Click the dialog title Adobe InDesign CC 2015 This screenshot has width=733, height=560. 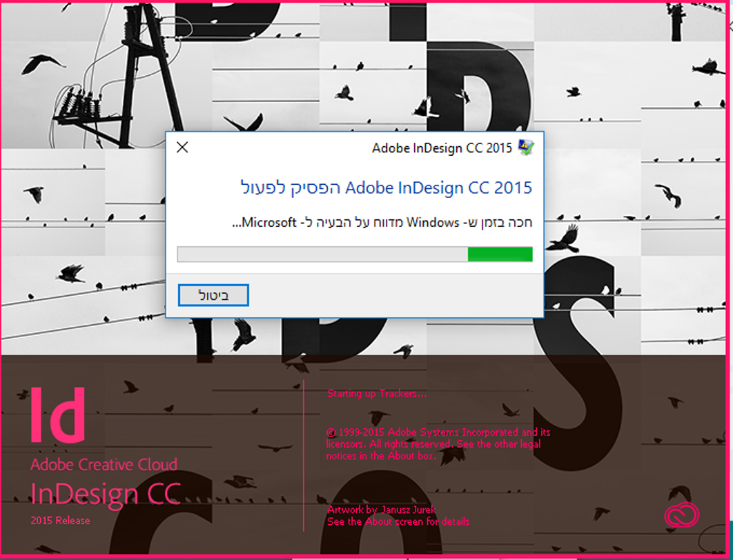click(442, 148)
